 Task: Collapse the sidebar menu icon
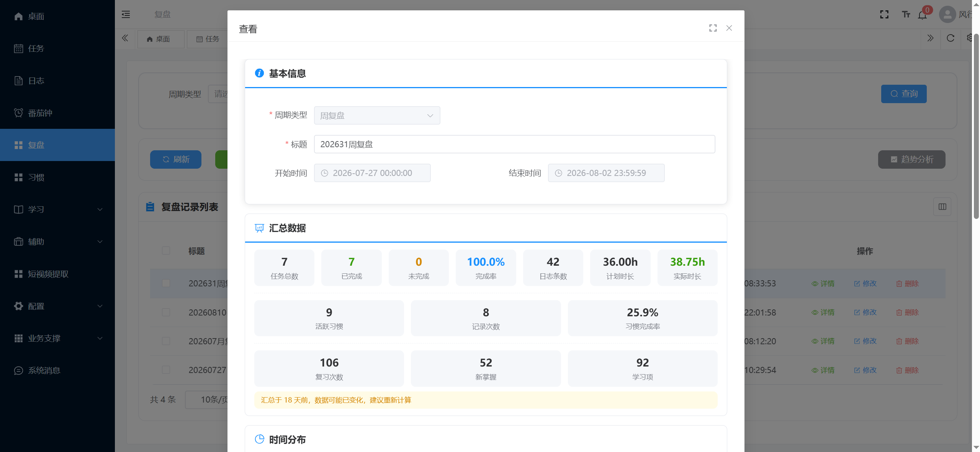pyautogui.click(x=126, y=15)
